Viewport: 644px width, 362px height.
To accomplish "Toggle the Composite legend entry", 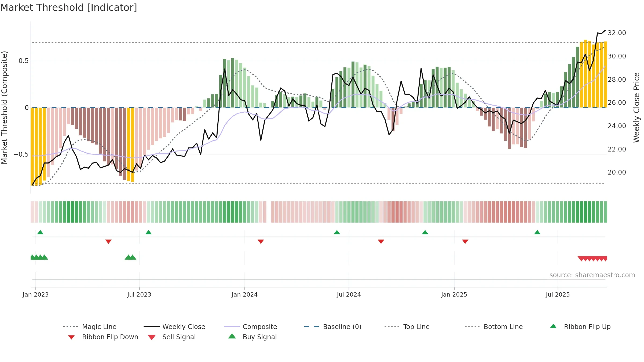I will [250, 327].
